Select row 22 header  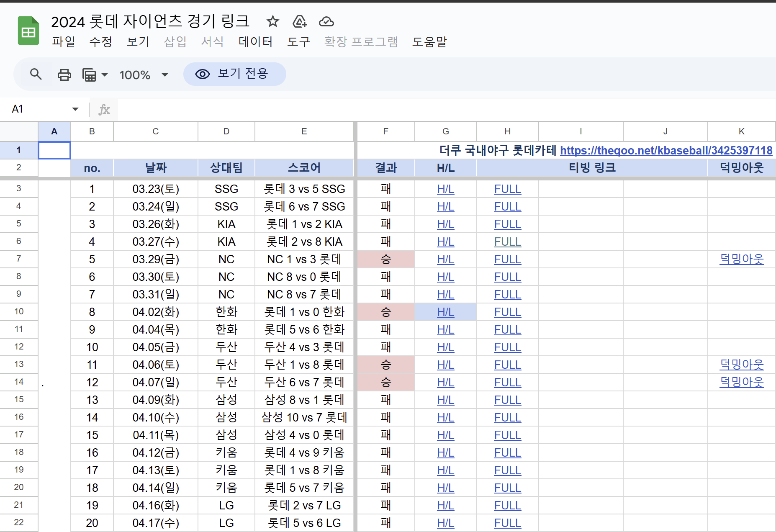coord(19,522)
